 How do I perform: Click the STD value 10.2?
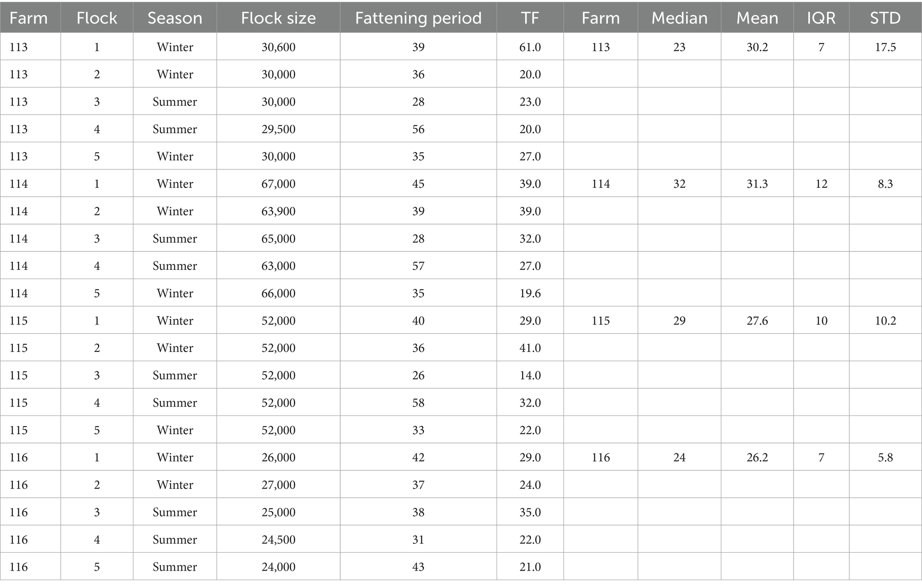pyautogui.click(x=885, y=321)
